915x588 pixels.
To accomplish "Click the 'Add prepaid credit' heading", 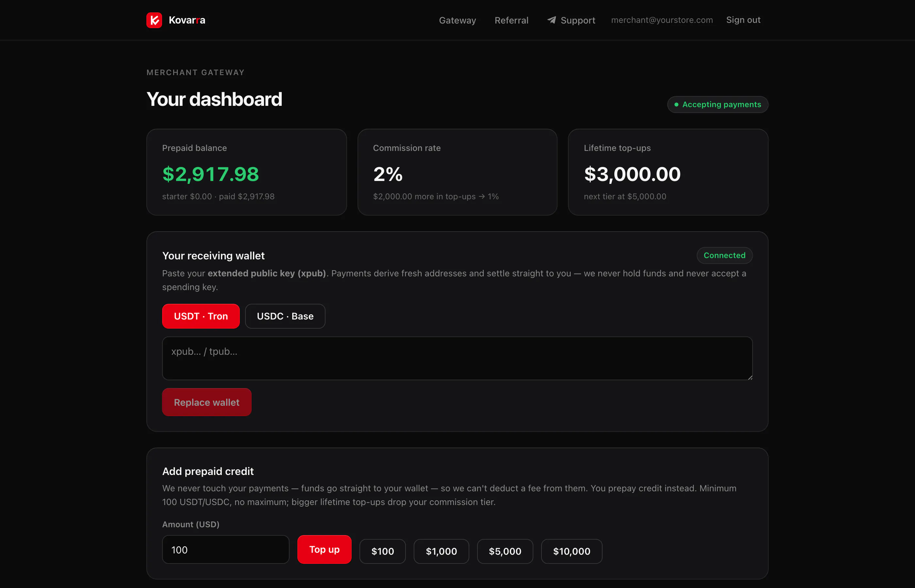I will (x=208, y=471).
